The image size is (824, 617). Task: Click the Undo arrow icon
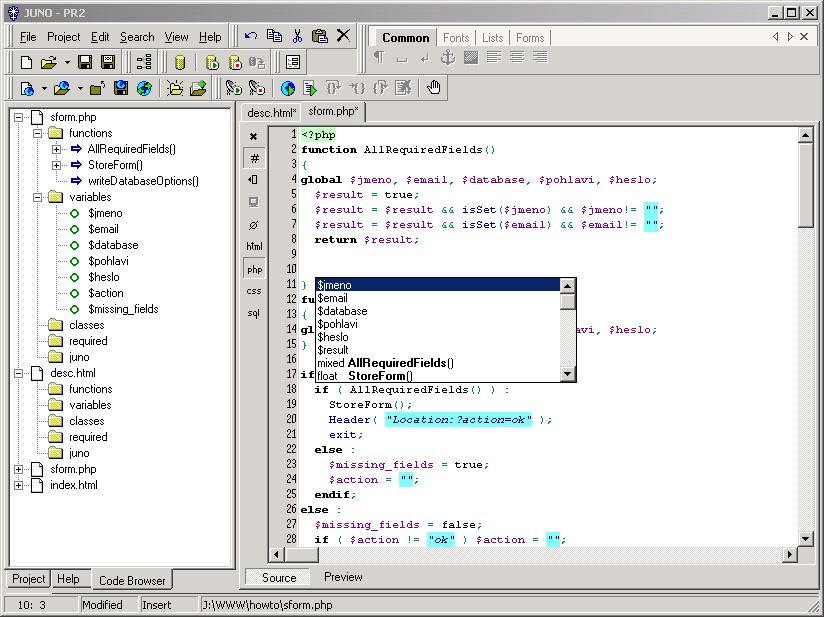251,37
